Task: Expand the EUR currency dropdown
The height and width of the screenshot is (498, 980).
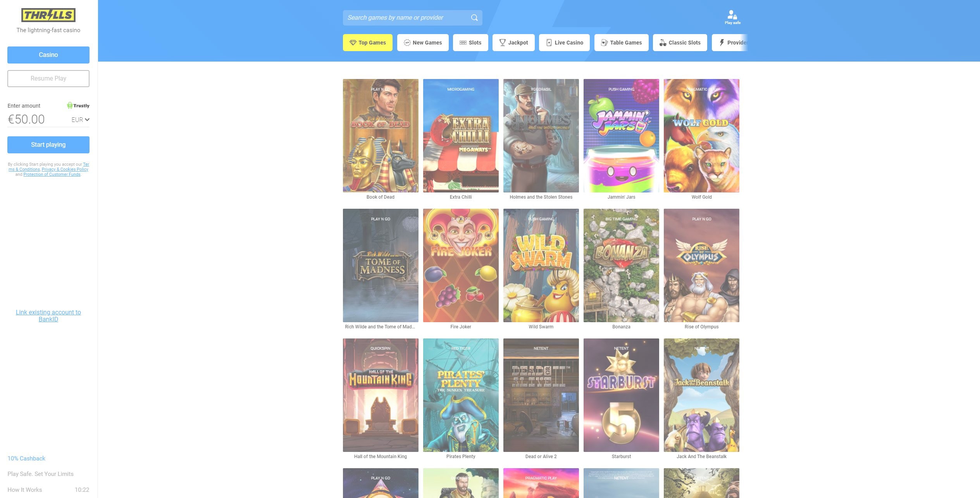Action: (80, 120)
